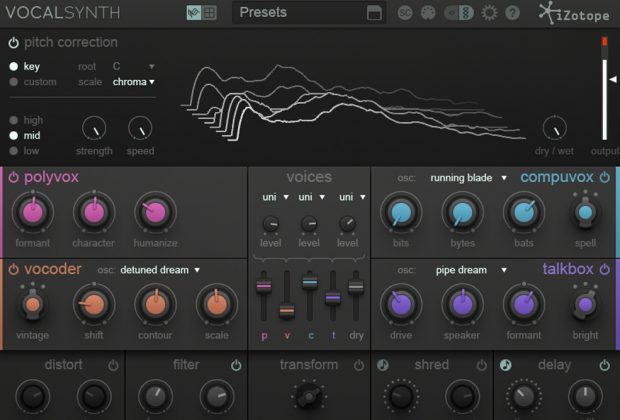Click the delay tempo sync note icon
620x420 pixels.
(505, 365)
